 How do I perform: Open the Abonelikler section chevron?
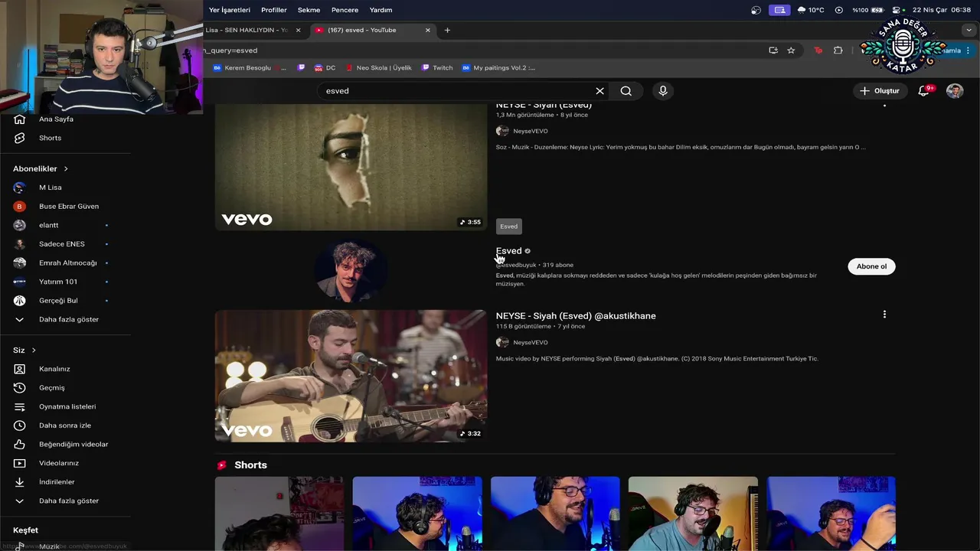(x=66, y=168)
